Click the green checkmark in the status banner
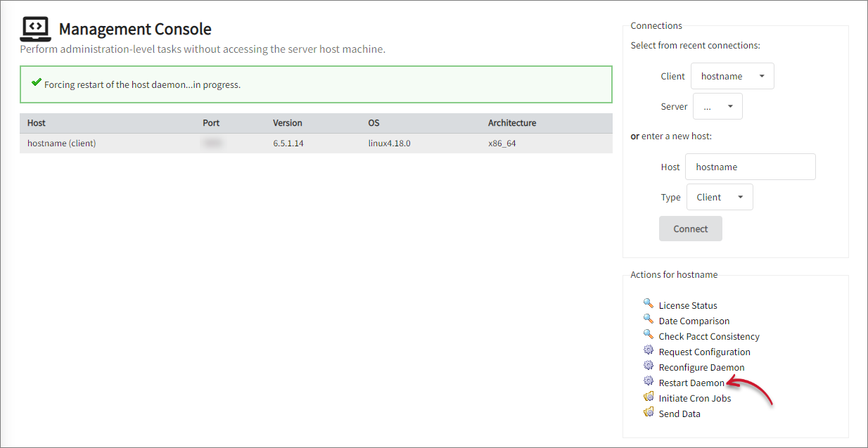The height and width of the screenshot is (448, 868). [x=37, y=82]
